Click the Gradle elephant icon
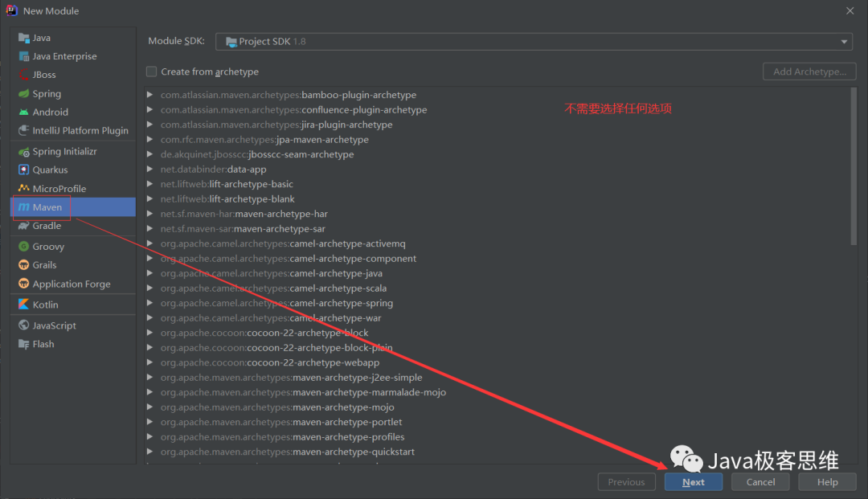 click(x=24, y=226)
